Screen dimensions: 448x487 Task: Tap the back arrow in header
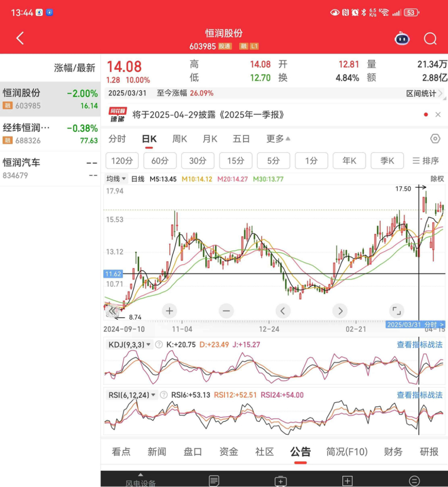[20, 38]
